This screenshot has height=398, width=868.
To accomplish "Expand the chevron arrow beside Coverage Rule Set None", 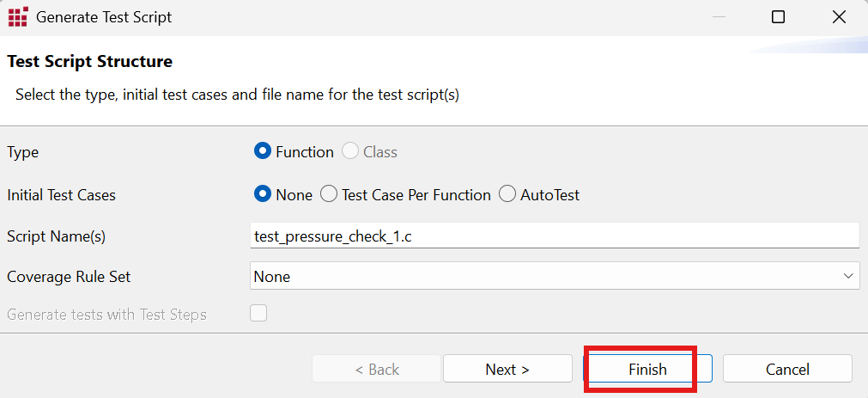I will point(848,275).
